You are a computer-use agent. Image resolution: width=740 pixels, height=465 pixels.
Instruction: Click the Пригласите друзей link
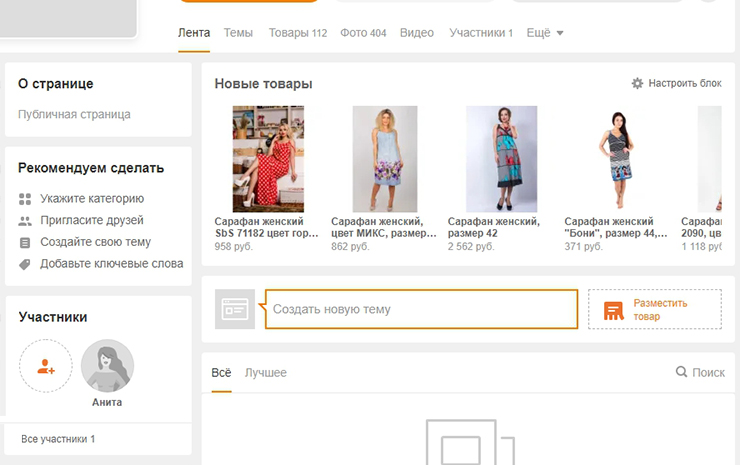tap(92, 220)
